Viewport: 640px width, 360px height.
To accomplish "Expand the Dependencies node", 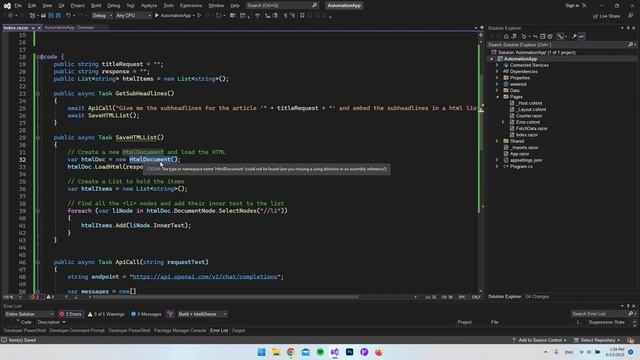I will click(498, 71).
